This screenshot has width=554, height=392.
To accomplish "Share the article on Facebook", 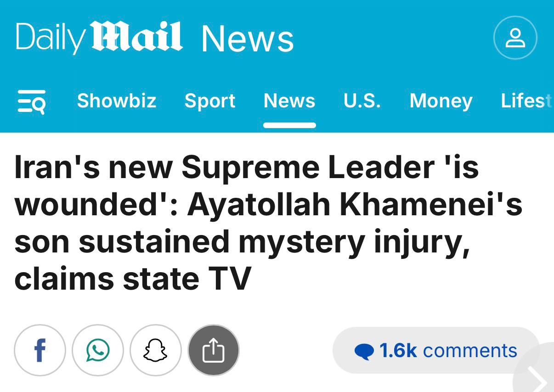I will point(40,351).
